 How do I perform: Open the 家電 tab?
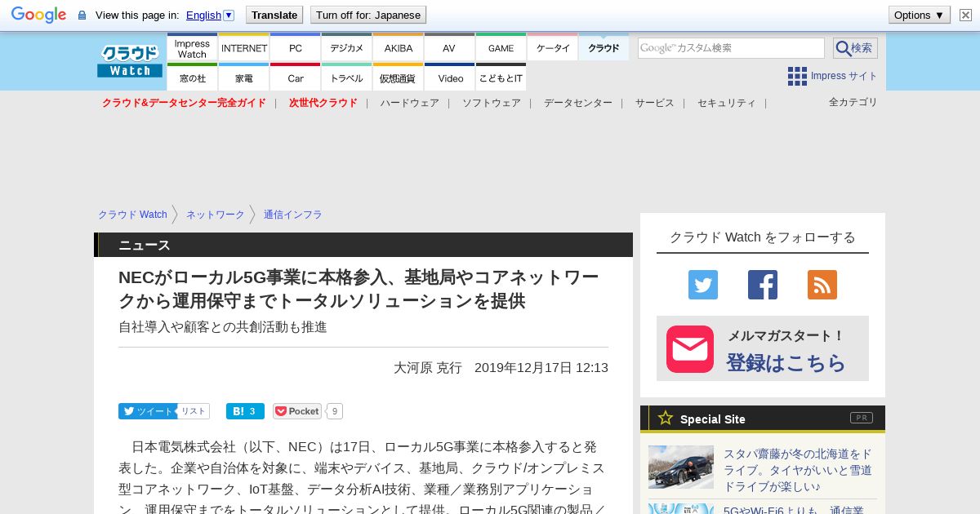(243, 78)
